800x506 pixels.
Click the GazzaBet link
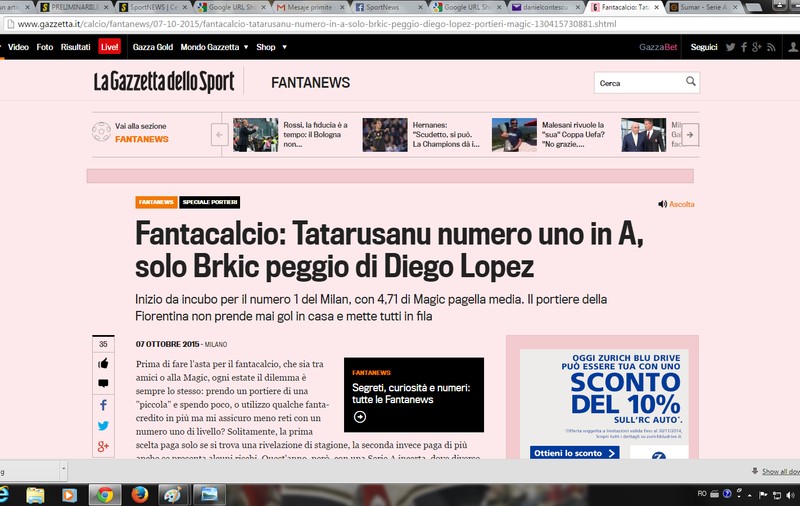658,47
